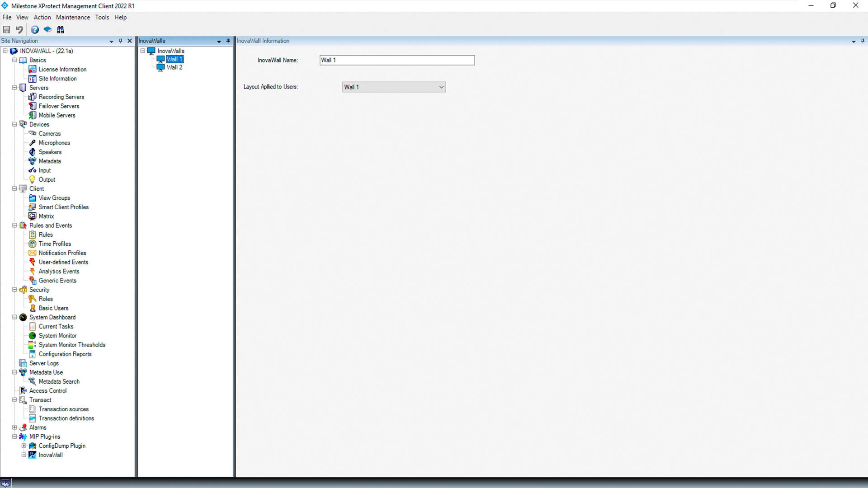Viewport: 868px width, 488px height.
Task: Click the Recording Servers icon
Action: pyautogui.click(x=33, y=97)
